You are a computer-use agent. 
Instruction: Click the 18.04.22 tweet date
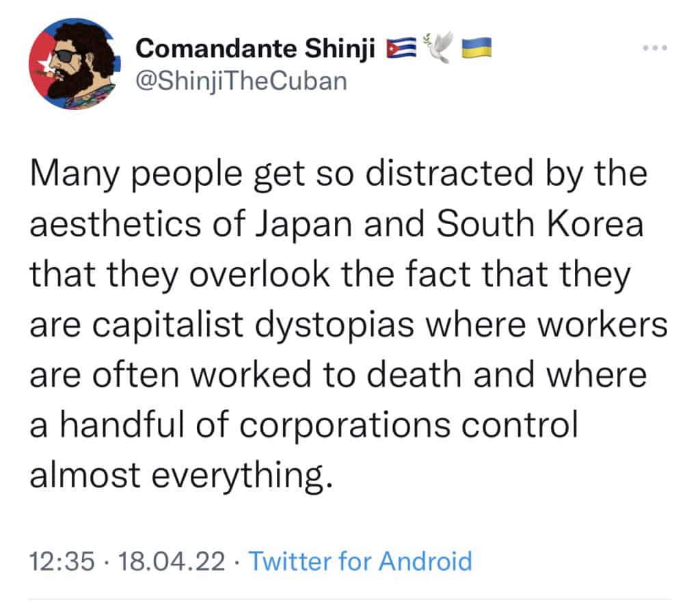[x=172, y=561]
